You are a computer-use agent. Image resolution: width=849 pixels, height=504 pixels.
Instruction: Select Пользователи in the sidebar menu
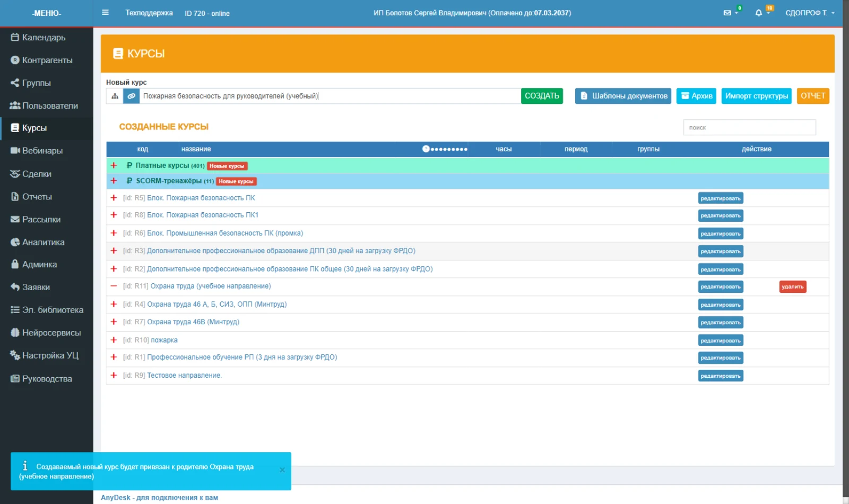pos(44,106)
